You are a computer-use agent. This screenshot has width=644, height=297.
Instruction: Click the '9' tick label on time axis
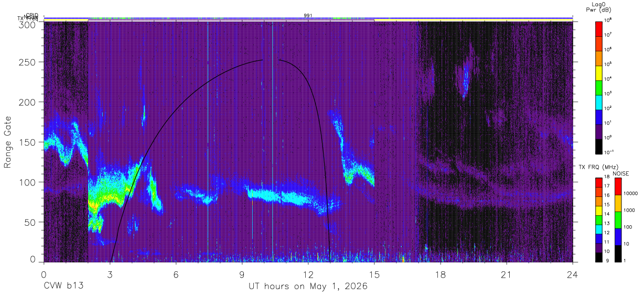click(242, 274)
